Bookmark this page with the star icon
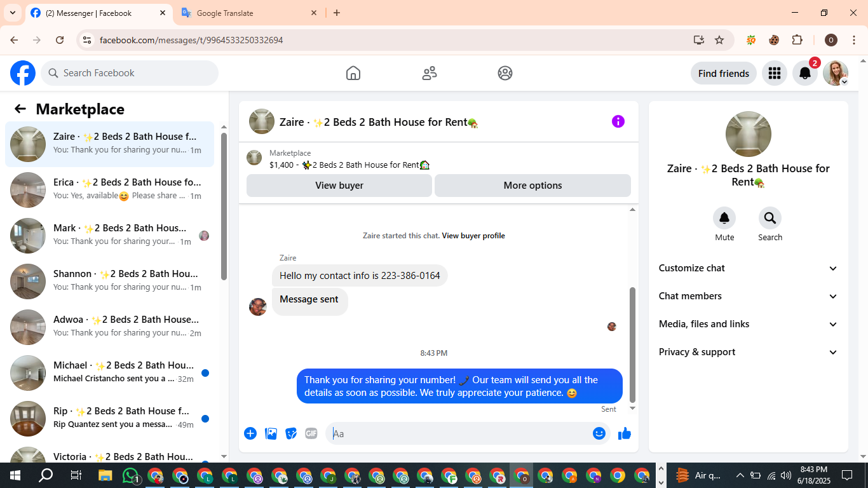 (719, 40)
